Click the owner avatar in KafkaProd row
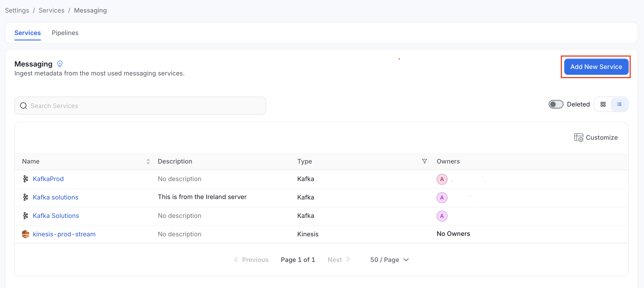Screen dimensions: 644x288 (442, 179)
